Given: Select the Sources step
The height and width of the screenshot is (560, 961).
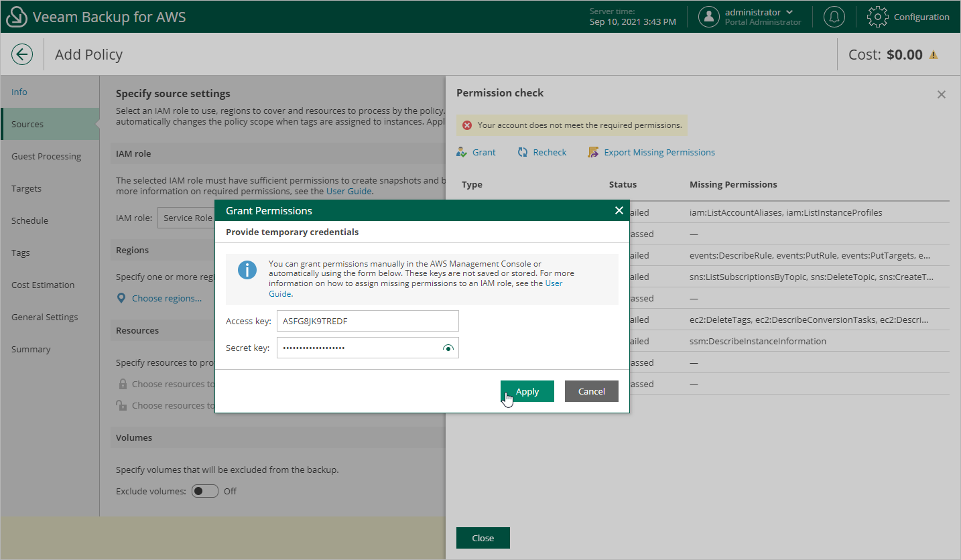Looking at the screenshot, I should tap(50, 124).
